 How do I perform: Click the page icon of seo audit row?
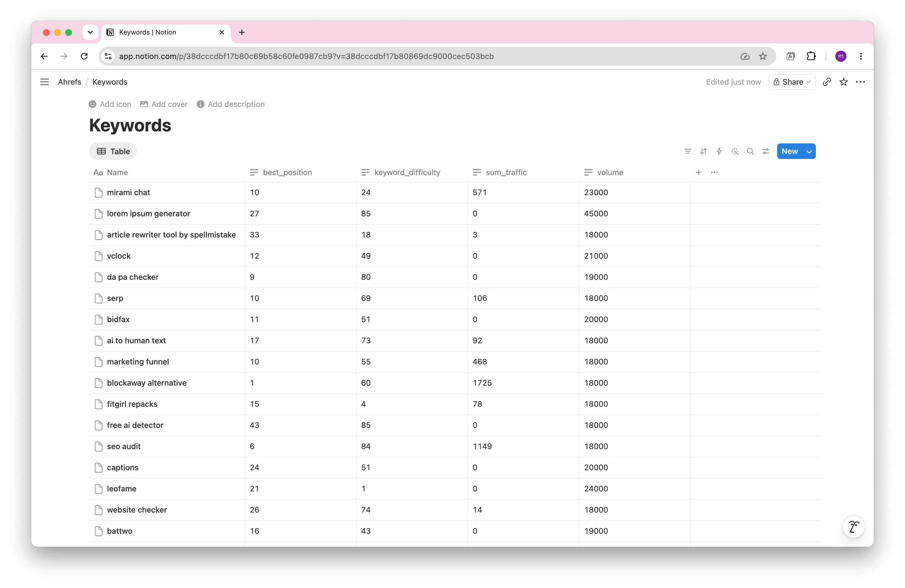point(98,447)
